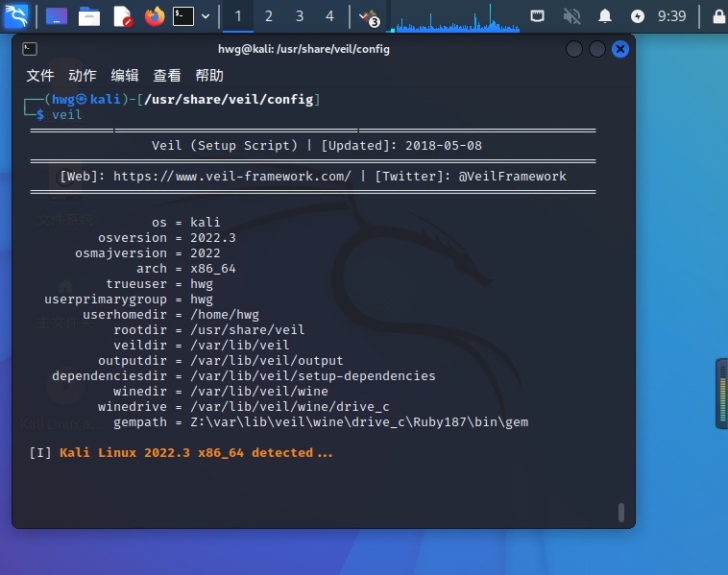The image size is (728, 575).
Task: Click the gempath Ruby187 value
Action: [x=359, y=422]
